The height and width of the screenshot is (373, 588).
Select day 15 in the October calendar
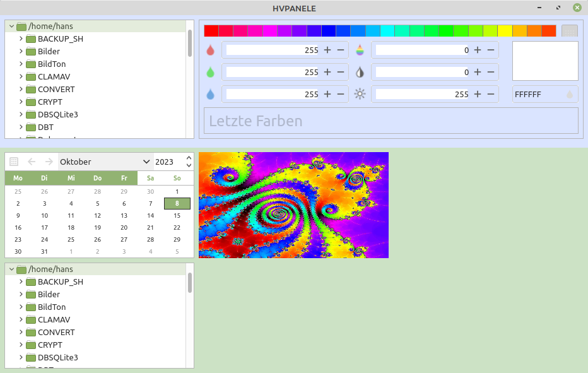[177, 216]
